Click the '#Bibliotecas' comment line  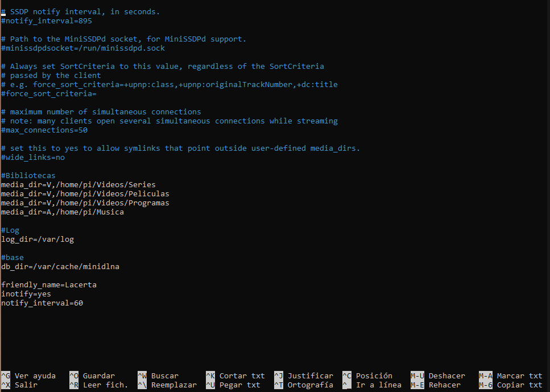point(28,176)
